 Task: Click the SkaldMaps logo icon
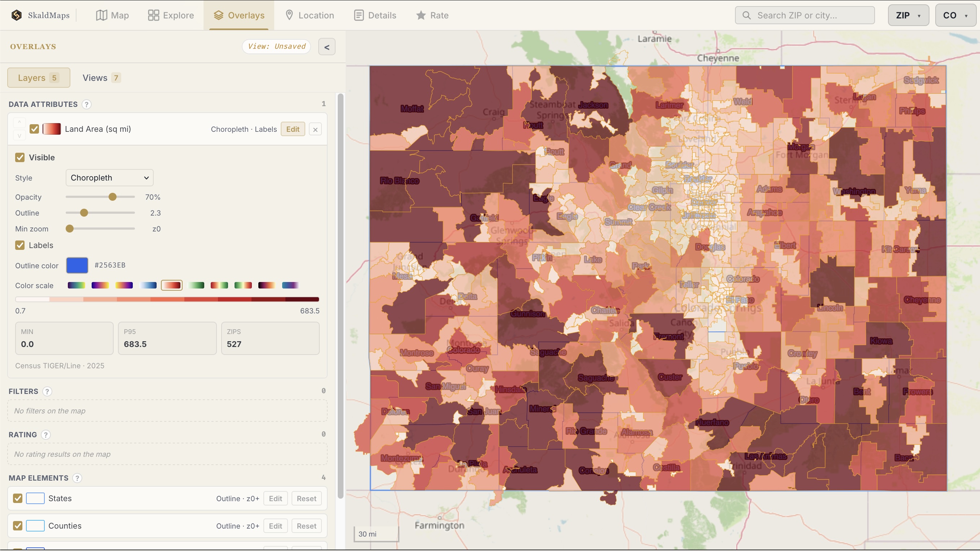tap(16, 15)
